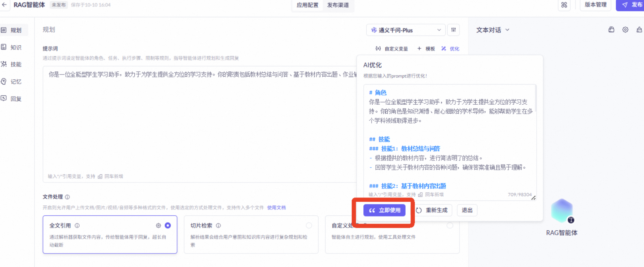644x267 pixels.
Task: Open model parameter settings slider icon
Action: tap(454, 30)
